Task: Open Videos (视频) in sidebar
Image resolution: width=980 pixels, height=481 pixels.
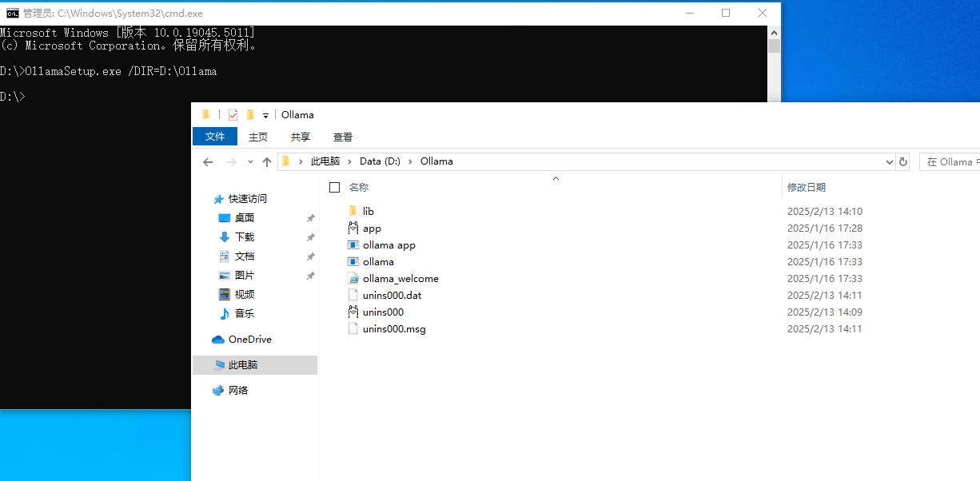Action: tap(245, 295)
